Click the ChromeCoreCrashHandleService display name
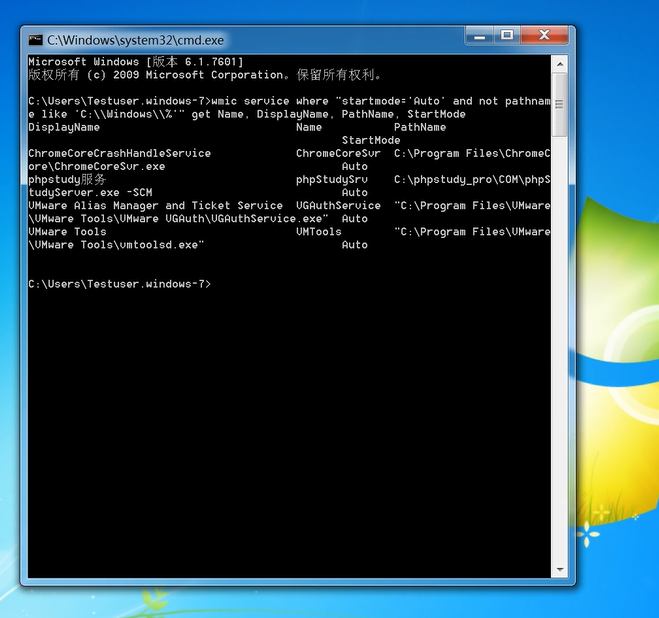This screenshot has height=618, width=659. [120, 153]
